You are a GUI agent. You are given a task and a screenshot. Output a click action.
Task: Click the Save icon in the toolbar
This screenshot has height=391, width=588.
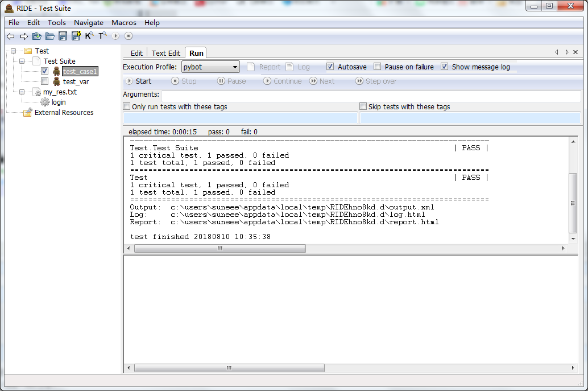pos(63,36)
